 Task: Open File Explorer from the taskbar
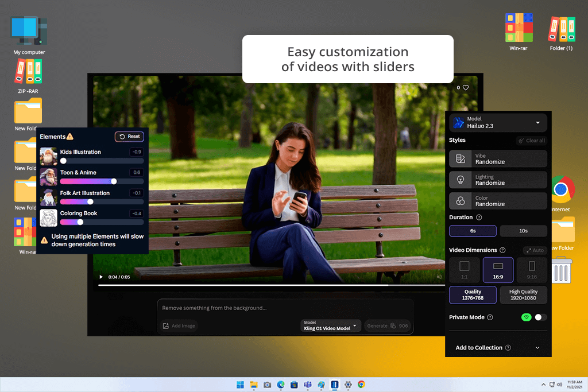coord(254,385)
